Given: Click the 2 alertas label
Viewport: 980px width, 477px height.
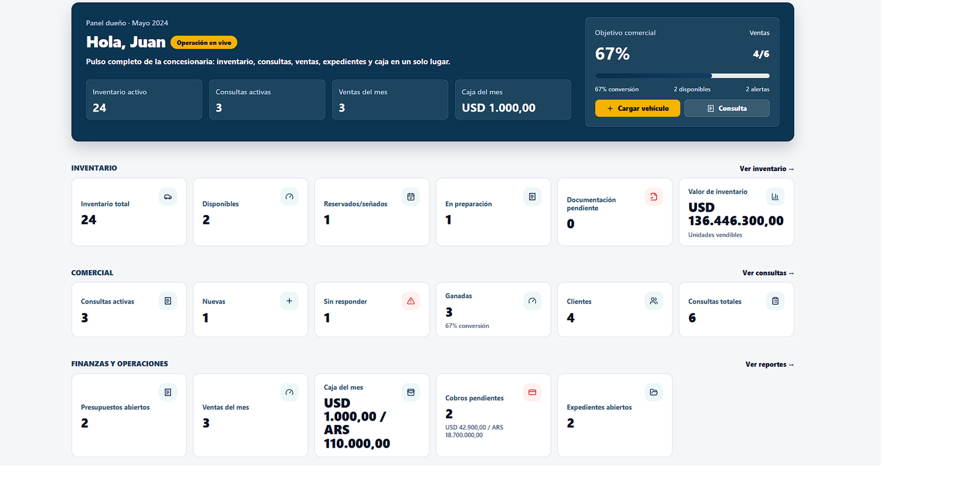Looking at the screenshot, I should (x=758, y=90).
